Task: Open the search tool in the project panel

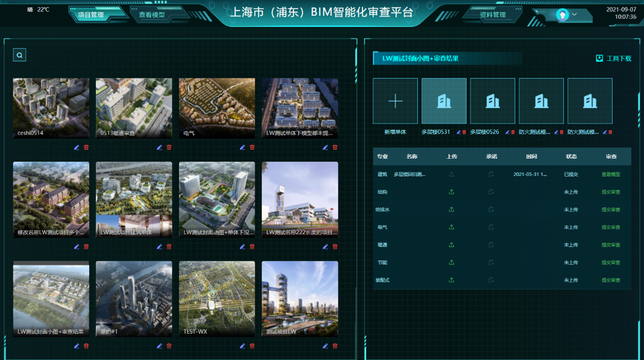Action: point(19,54)
